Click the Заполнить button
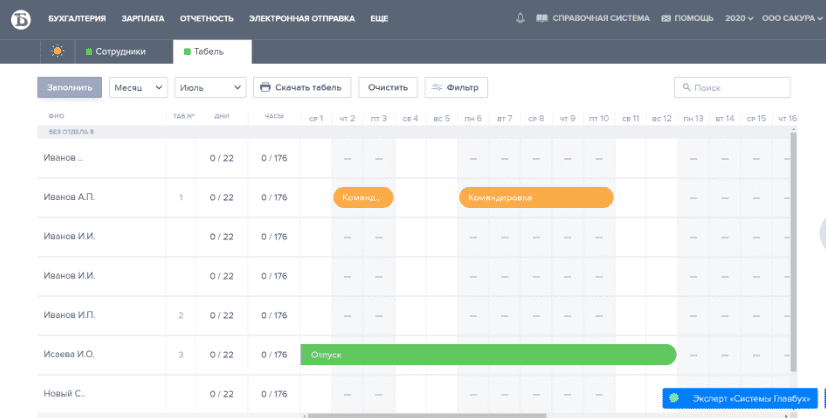Image resolution: width=826 pixels, height=418 pixels. [70, 88]
